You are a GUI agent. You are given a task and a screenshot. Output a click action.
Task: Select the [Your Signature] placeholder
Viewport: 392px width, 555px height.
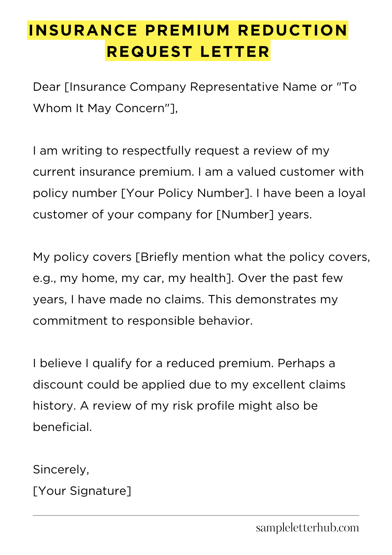[82, 491]
